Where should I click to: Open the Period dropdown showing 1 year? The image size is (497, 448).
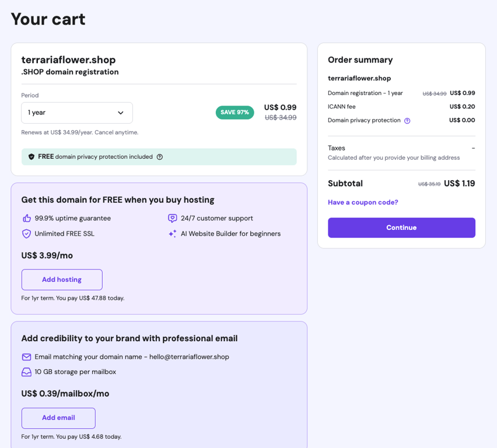(x=76, y=112)
